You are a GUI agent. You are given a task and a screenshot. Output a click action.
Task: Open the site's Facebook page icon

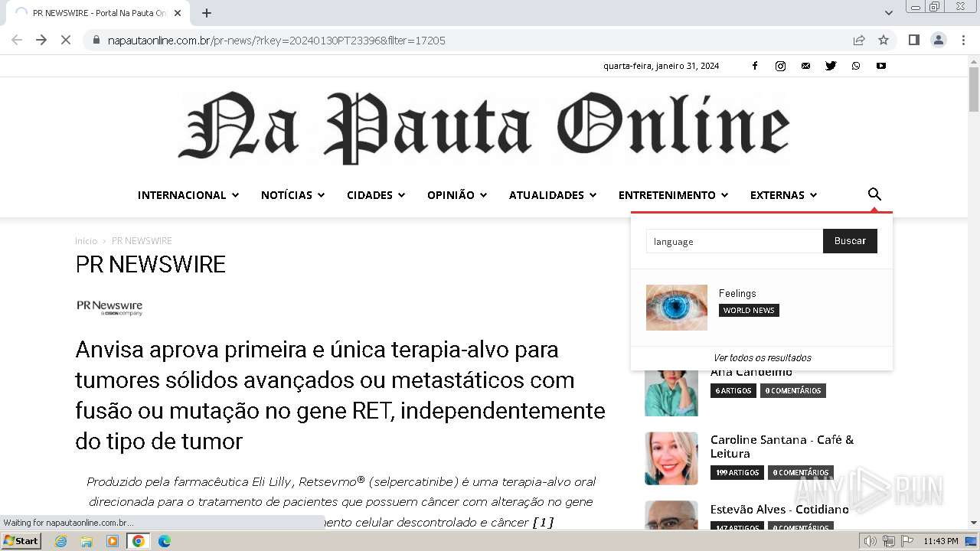pos(754,66)
